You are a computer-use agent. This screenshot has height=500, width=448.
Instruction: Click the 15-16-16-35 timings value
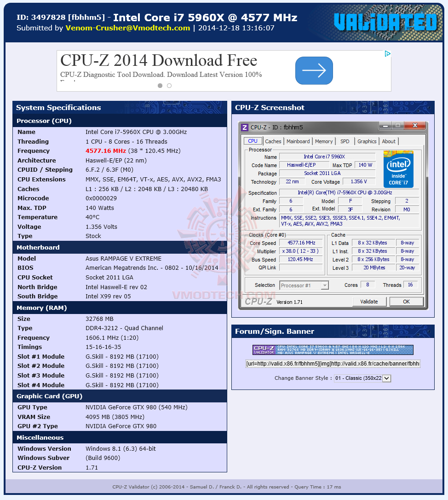coord(103,347)
